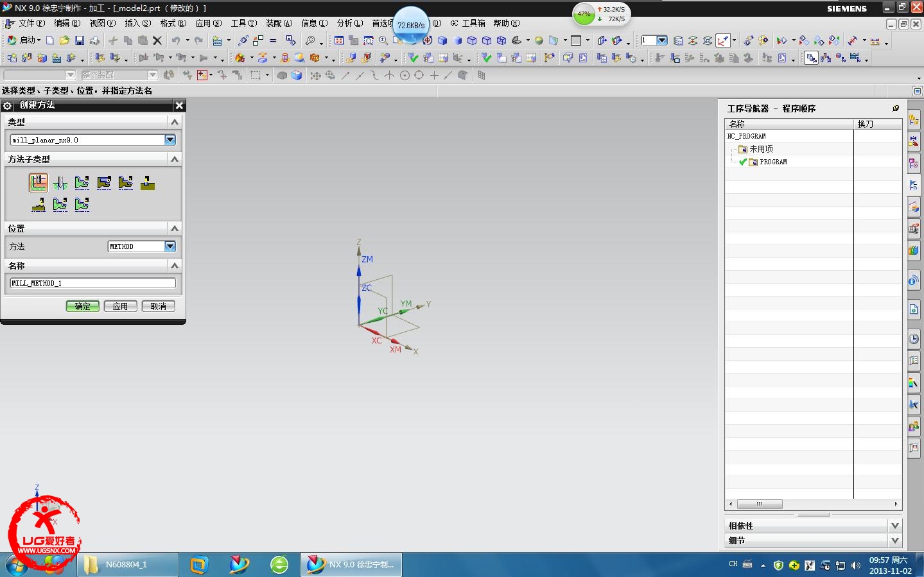Select the NC_PROGRAM tree row
Viewport: 924px width, 577px height.
click(747, 136)
